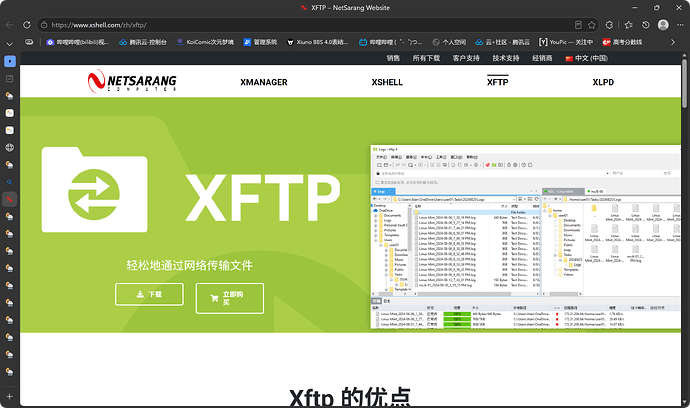Click the pill-shaped icon left of bookmarks
Image resolution: width=690 pixels, height=408 pixels.
(29, 42)
